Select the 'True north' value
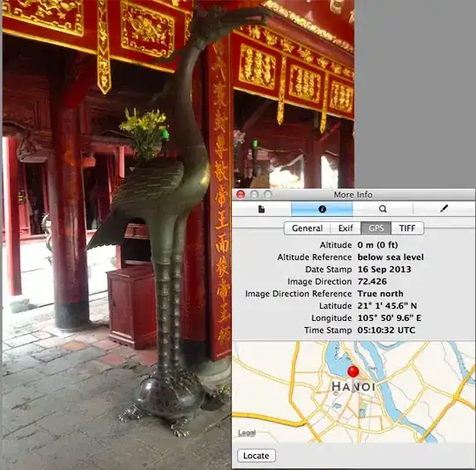 (381, 294)
